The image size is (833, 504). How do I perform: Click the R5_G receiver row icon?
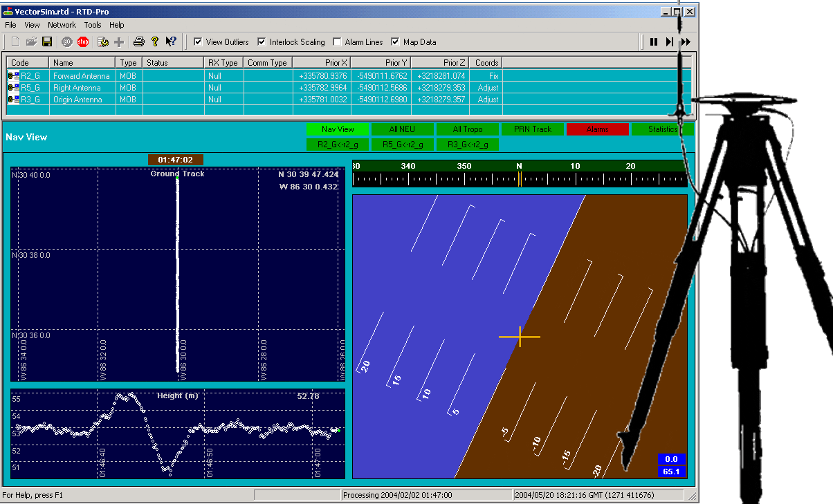tap(13, 88)
